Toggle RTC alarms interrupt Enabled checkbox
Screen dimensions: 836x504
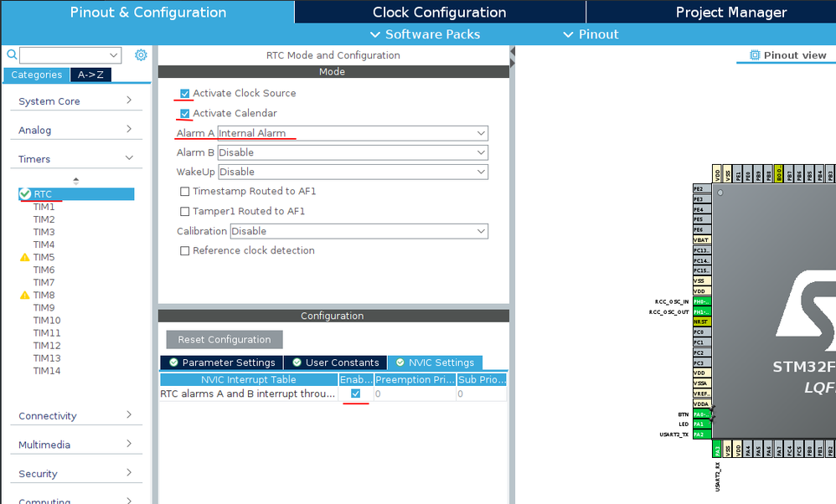[356, 393]
